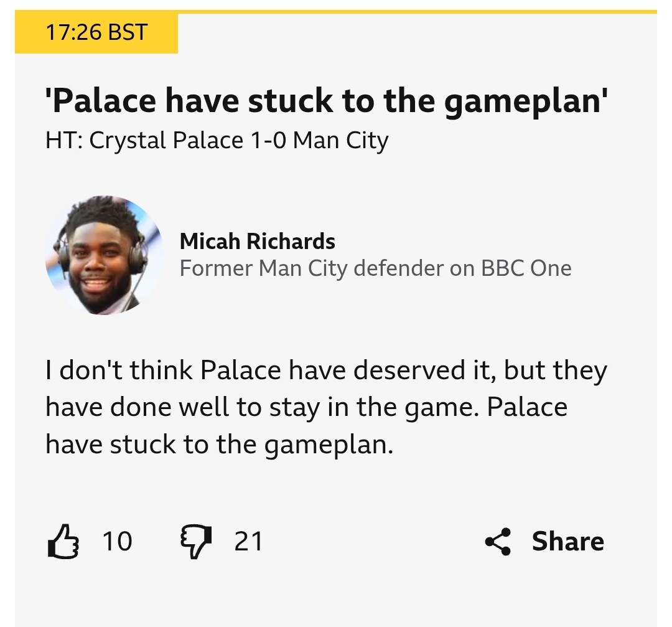The width and height of the screenshot is (672, 627).
Task: Click 'BBC One' in the author caption
Action: (526, 268)
